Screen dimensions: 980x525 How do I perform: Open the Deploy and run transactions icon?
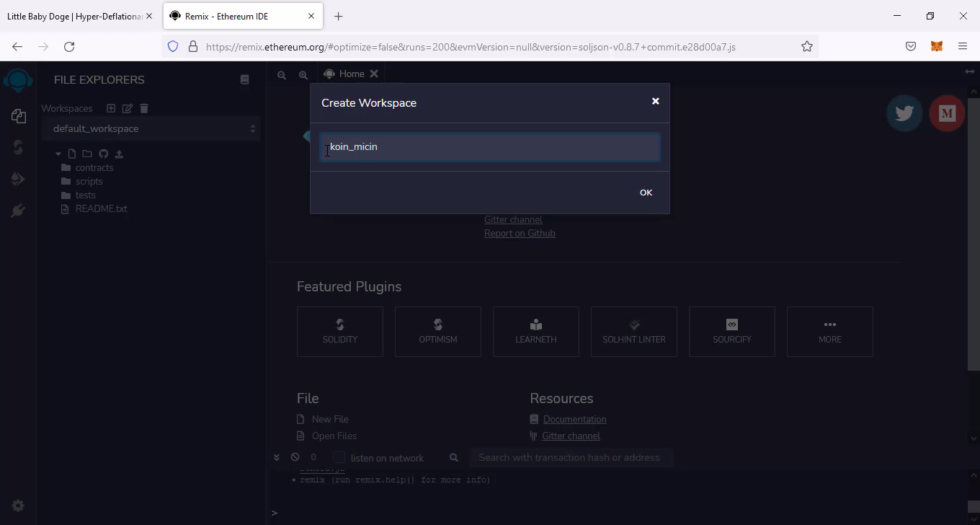click(x=18, y=179)
